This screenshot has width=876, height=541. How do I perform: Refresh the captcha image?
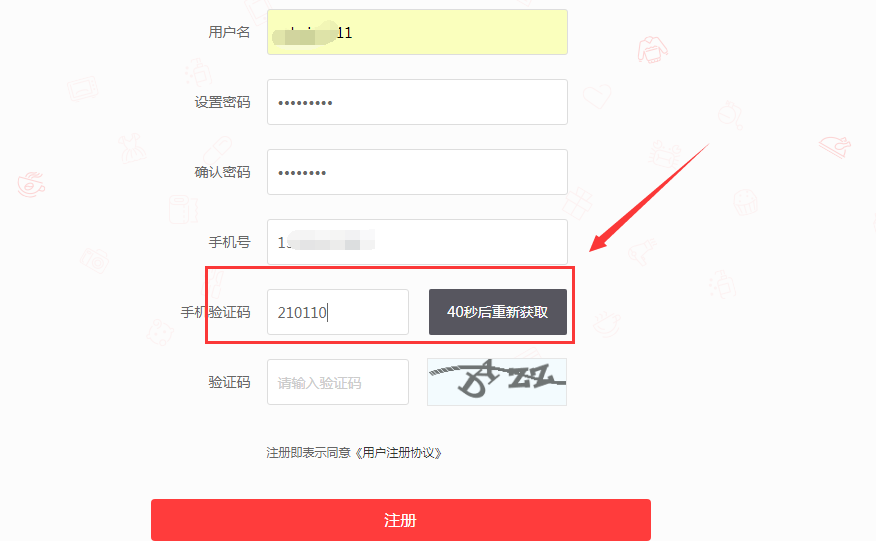tap(497, 382)
